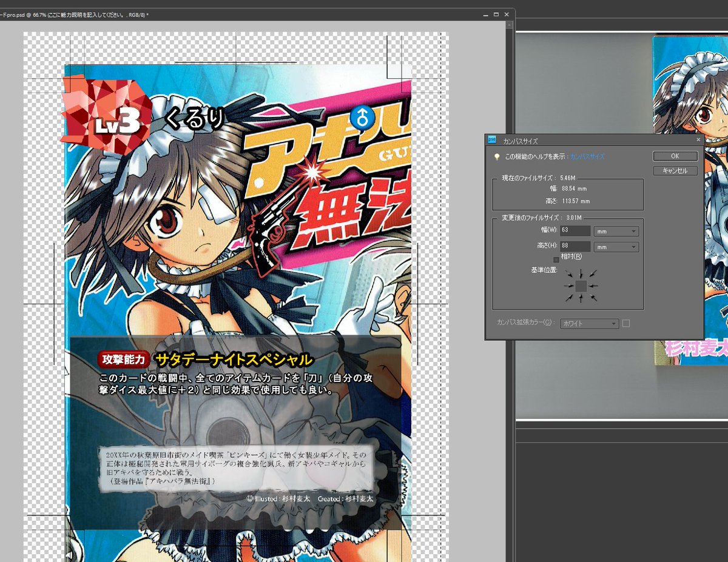Click the lightbulb help icon
The image size is (728, 562).
tap(497, 156)
